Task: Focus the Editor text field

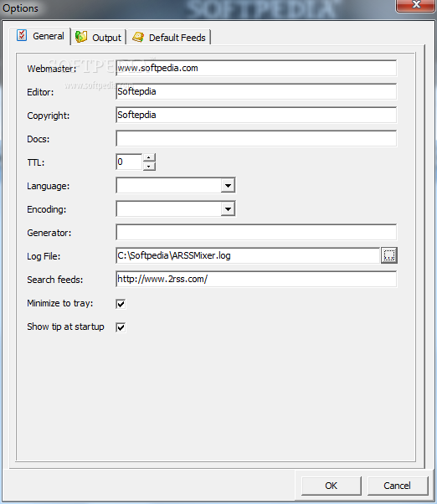Action: click(256, 91)
